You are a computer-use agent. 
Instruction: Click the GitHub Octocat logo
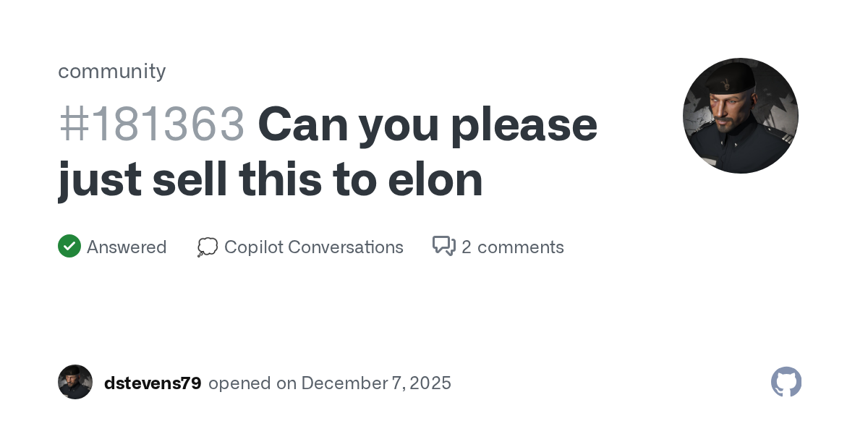786,382
